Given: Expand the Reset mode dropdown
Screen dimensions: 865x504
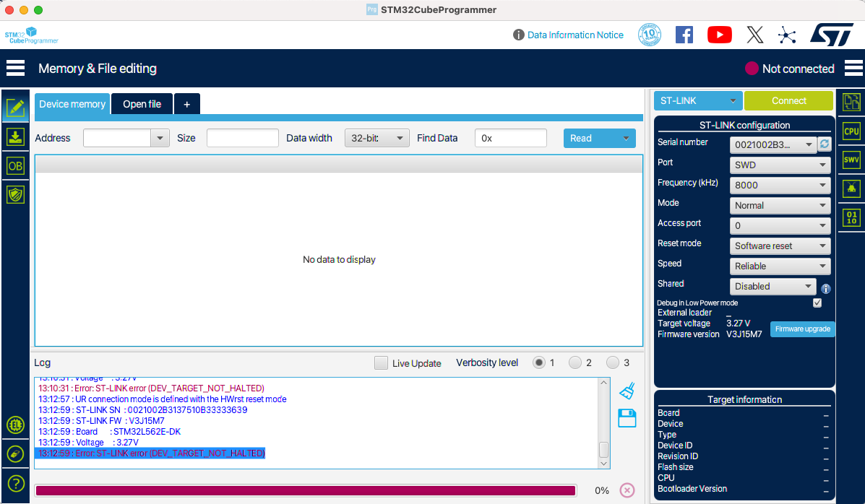Looking at the screenshot, I should pos(780,246).
